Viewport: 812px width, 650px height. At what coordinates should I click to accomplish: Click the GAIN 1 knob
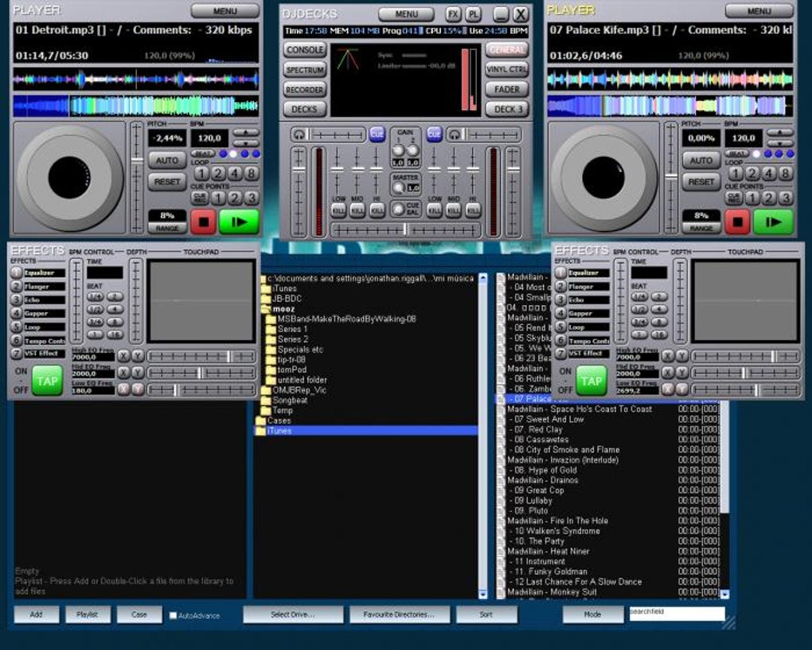point(398,151)
